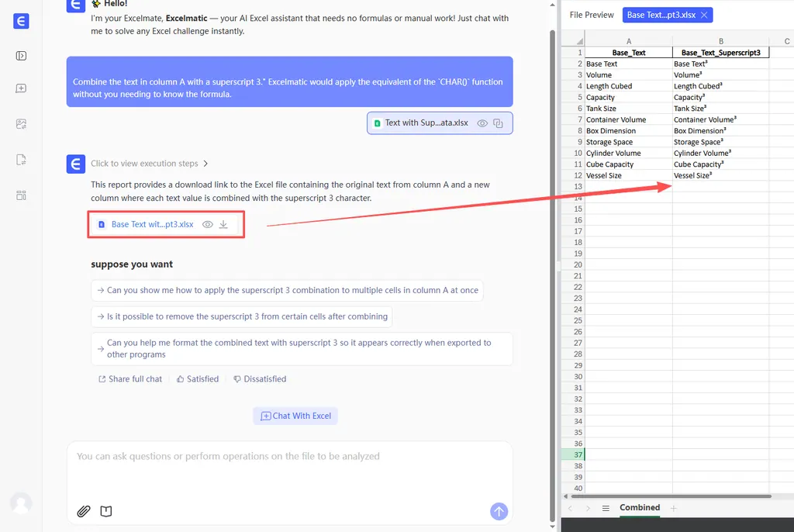Start a new chat from the sidebar
Viewport: 794px width, 532px height.
pyautogui.click(x=21, y=89)
